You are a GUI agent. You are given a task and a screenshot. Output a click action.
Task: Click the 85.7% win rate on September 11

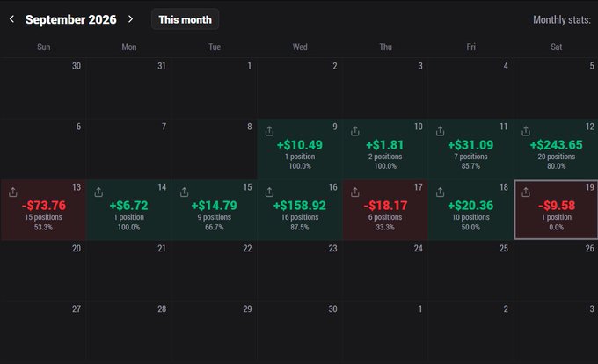[x=470, y=166]
